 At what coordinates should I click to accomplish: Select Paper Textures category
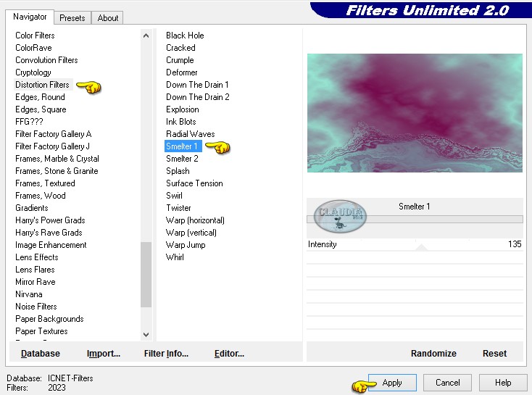pyautogui.click(x=41, y=331)
